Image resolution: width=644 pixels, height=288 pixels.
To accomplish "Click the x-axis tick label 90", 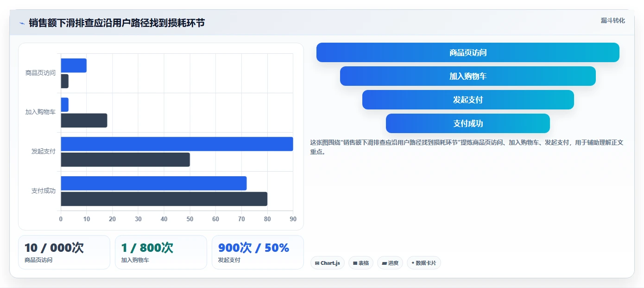I will point(292,219).
